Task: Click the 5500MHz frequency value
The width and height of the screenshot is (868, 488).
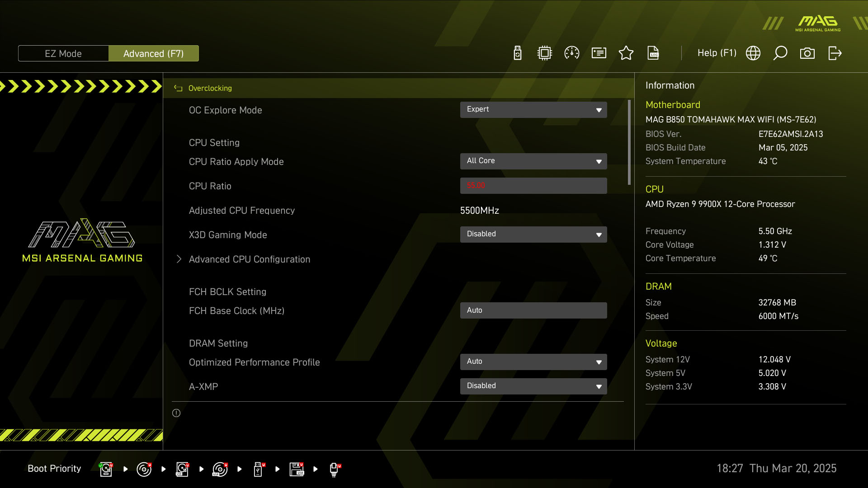Action: tap(479, 211)
